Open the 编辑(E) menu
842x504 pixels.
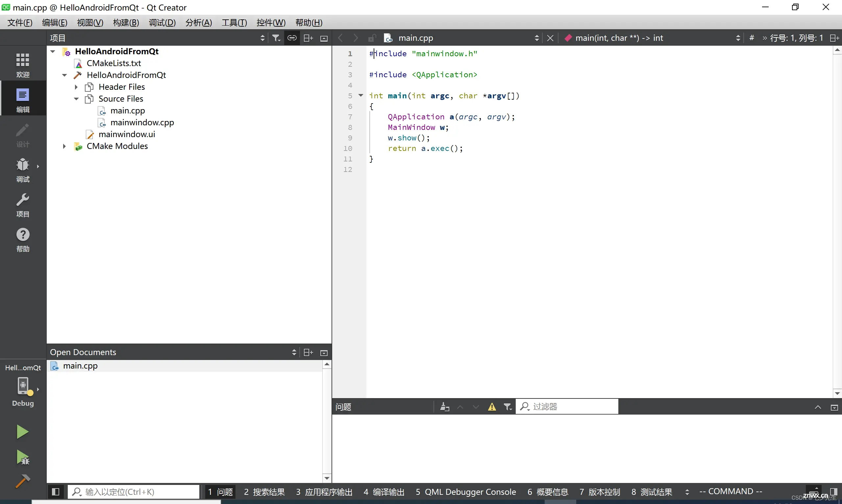[x=55, y=22]
